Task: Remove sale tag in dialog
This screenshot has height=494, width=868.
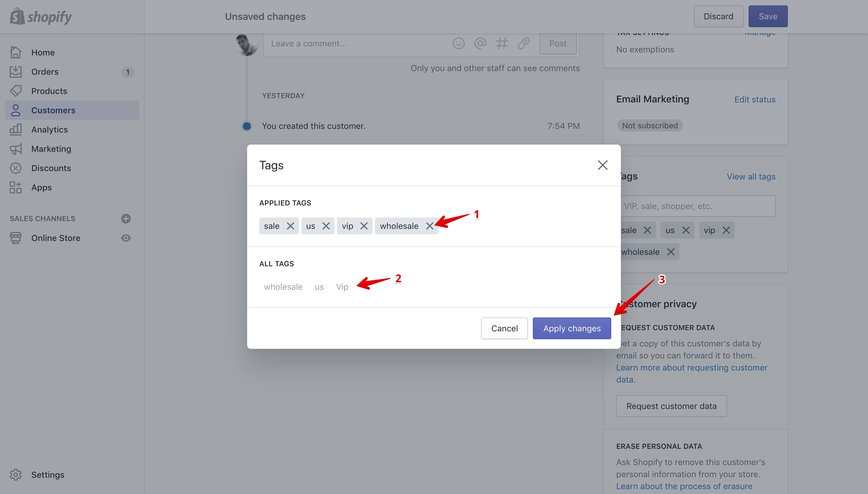Action: (x=290, y=226)
